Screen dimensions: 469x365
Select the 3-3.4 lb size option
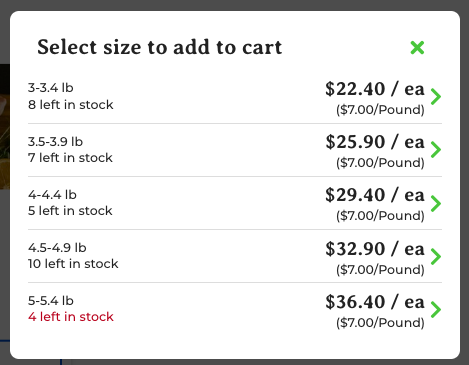point(235,97)
